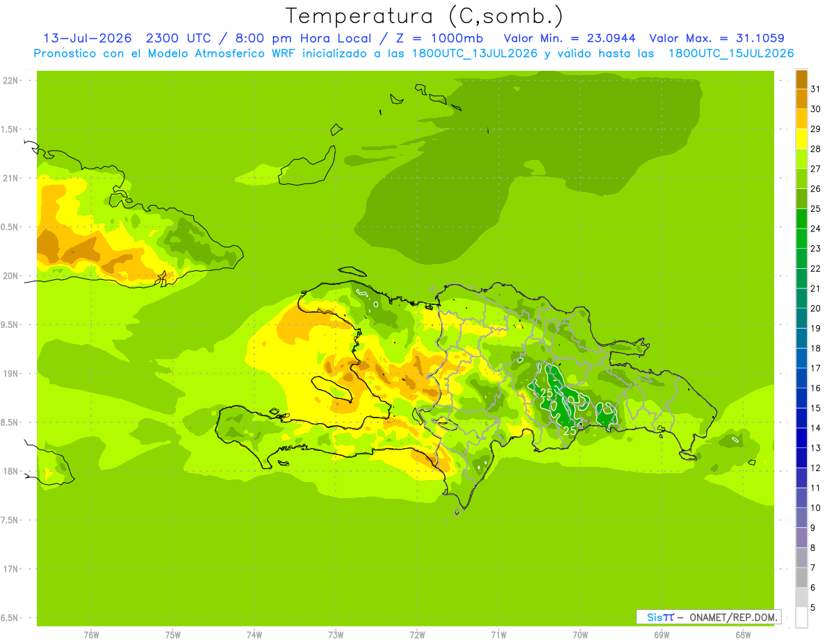Click the white swatch below legend value 5

pyautogui.click(x=801, y=618)
